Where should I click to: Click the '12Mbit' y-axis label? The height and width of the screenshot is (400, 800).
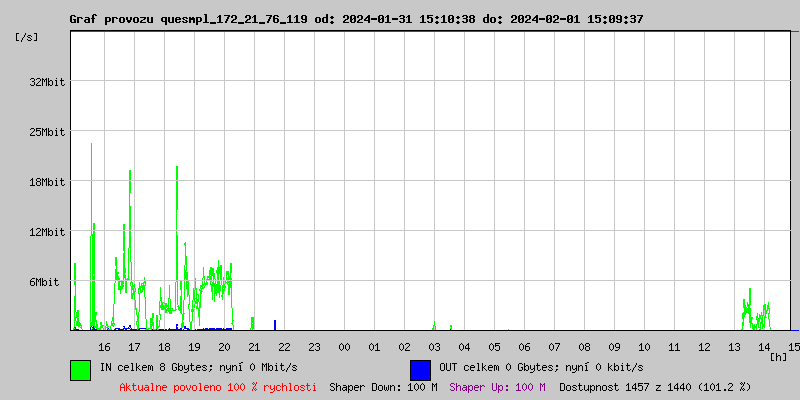point(47,232)
